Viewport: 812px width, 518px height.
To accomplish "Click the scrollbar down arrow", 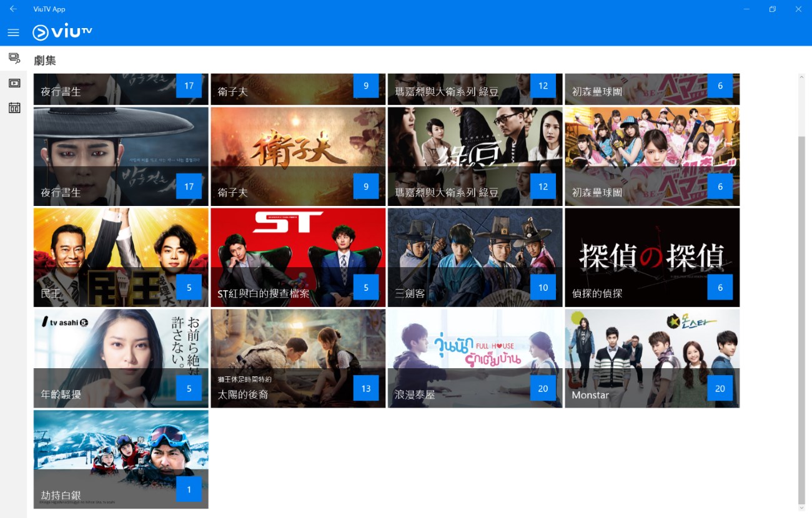I will (802, 507).
